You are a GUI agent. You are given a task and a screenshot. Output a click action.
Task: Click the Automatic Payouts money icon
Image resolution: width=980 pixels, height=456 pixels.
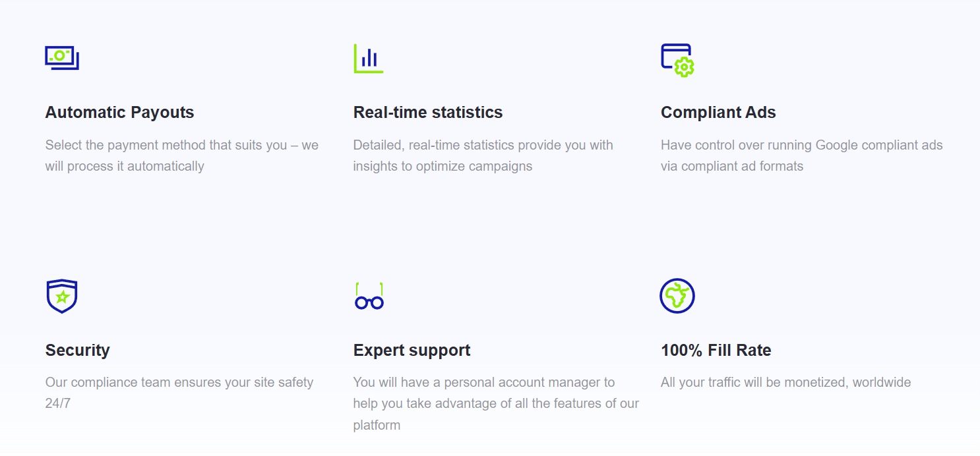pos(62,58)
